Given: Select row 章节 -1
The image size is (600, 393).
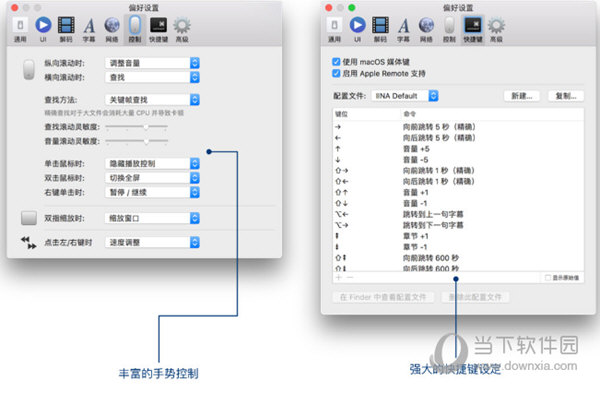Looking at the screenshot, I should pos(458,247).
